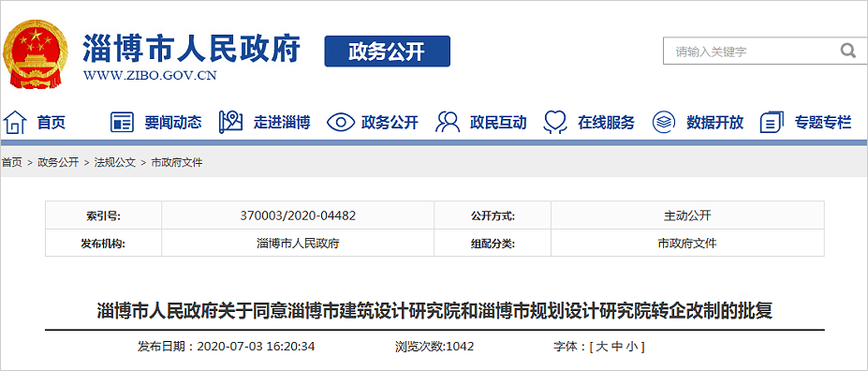Click the view count 浏览次数:1042
This screenshot has height=371, width=868.
[x=434, y=348]
